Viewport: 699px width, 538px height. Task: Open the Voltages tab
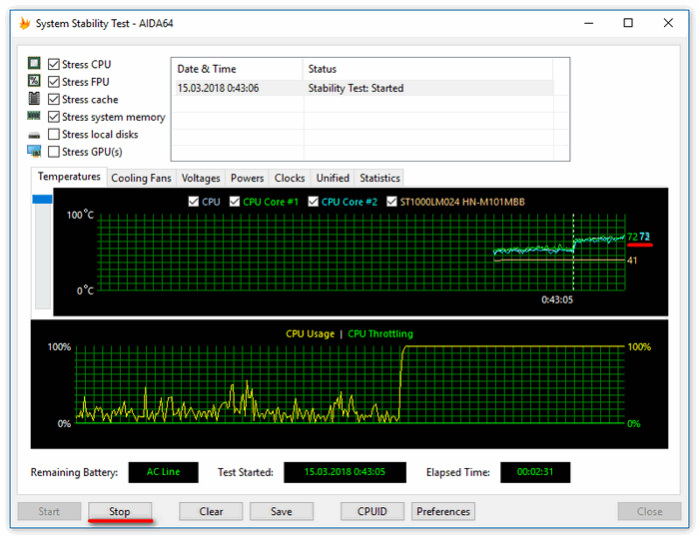pos(201,178)
